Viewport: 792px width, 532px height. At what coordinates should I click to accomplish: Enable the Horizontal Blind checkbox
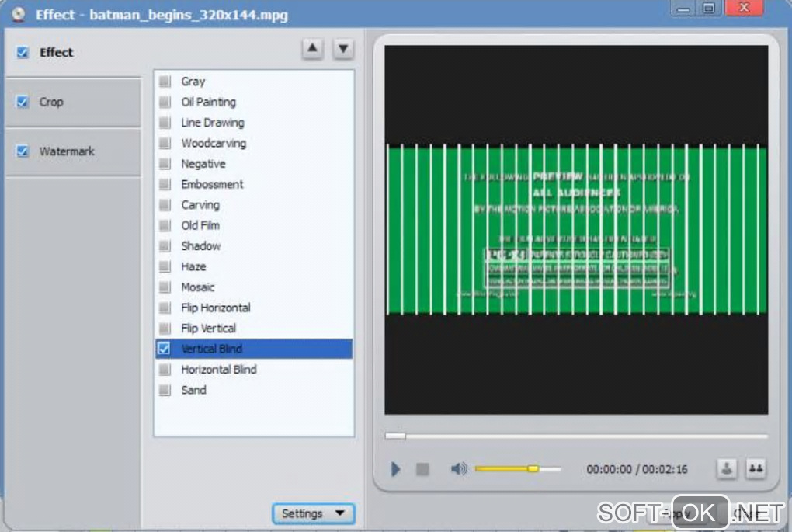tap(165, 370)
